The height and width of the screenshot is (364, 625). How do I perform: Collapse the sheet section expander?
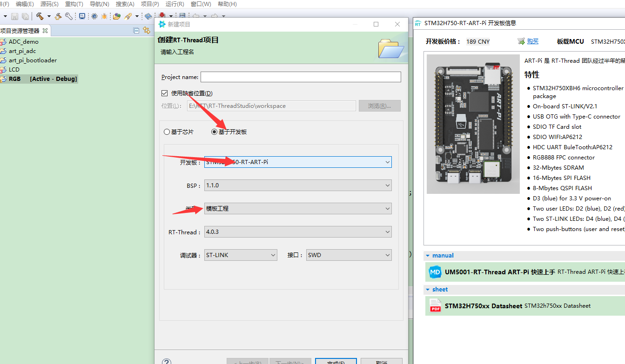[428, 290]
